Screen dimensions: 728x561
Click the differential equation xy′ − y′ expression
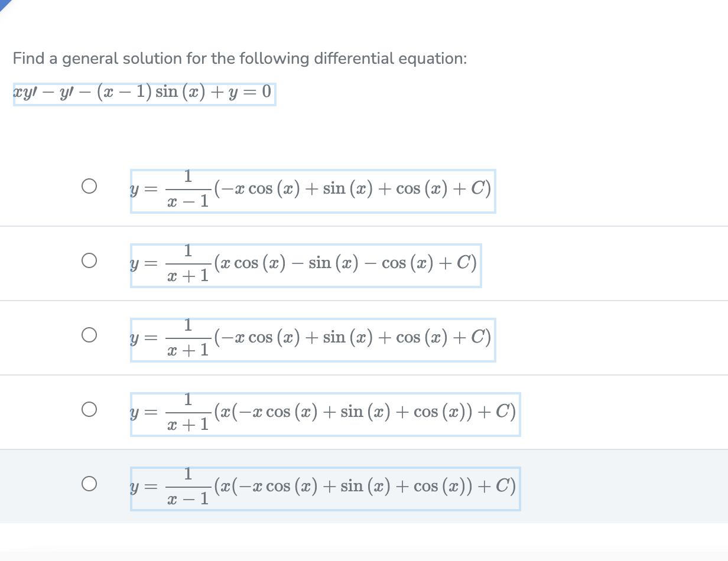pos(144,93)
